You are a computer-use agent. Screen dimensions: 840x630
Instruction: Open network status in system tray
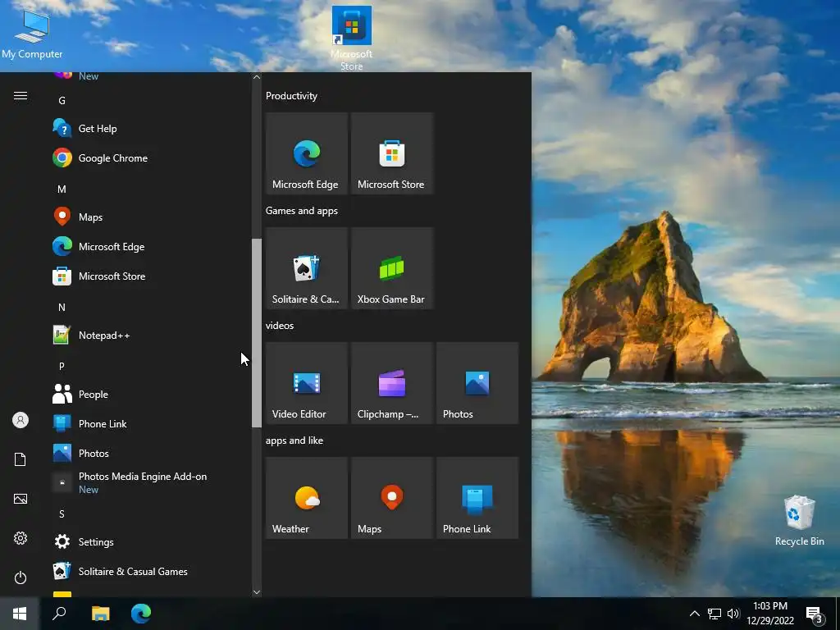[714, 614]
